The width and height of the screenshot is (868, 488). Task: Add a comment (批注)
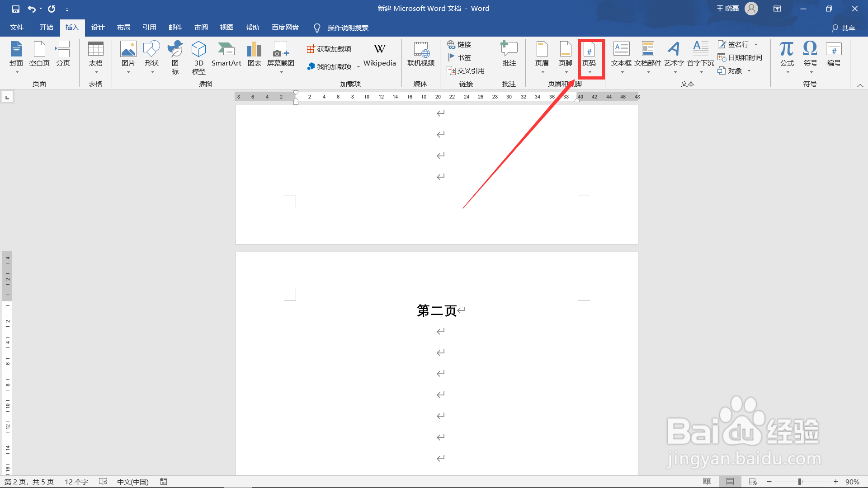[x=509, y=55]
